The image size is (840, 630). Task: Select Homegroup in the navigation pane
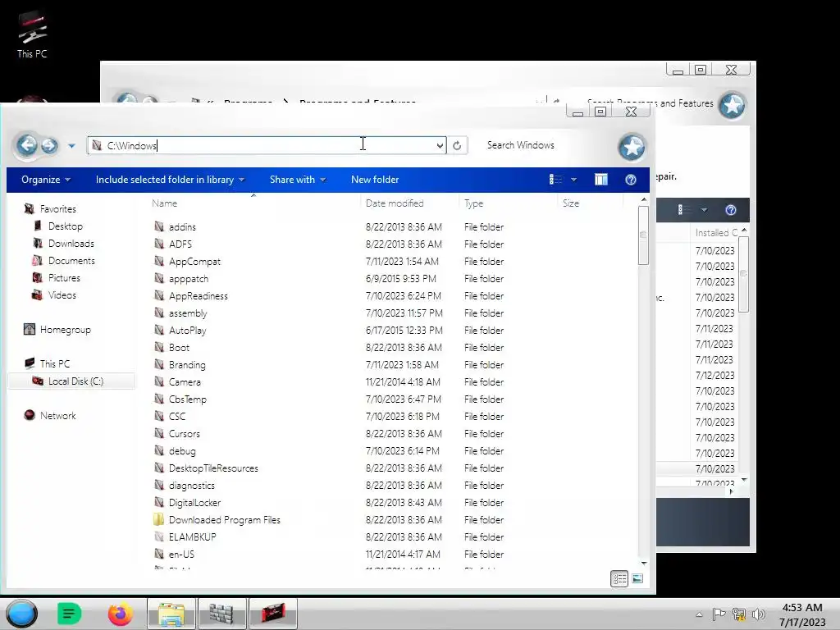click(x=66, y=330)
